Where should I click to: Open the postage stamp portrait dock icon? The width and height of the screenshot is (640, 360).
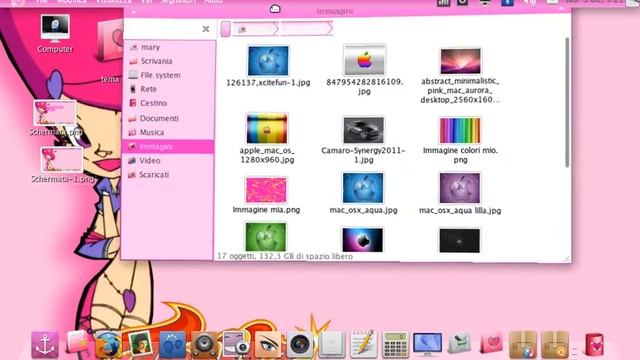click(x=140, y=344)
